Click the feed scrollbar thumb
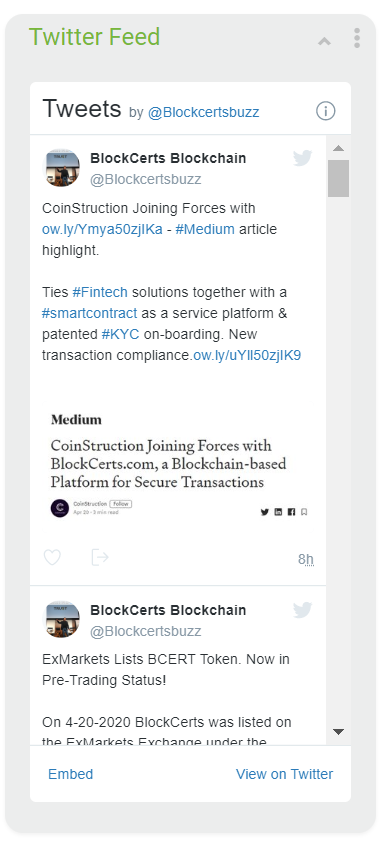This screenshot has width=390, height=850. pos(338,178)
